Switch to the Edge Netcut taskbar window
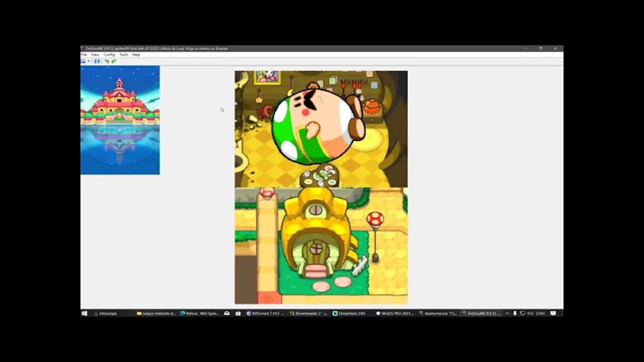 pos(199,313)
